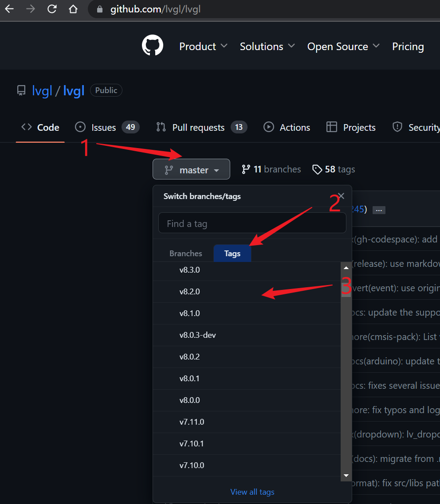Focus the Find a tag input
The image size is (440, 504).
[252, 223]
